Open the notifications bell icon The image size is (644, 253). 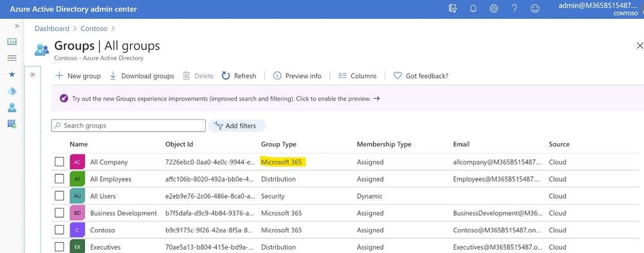point(473,8)
